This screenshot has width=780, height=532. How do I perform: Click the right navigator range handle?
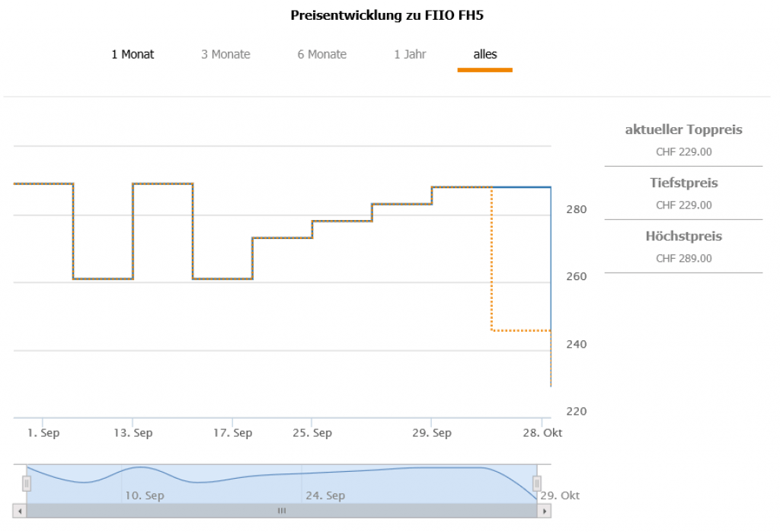coord(536,483)
